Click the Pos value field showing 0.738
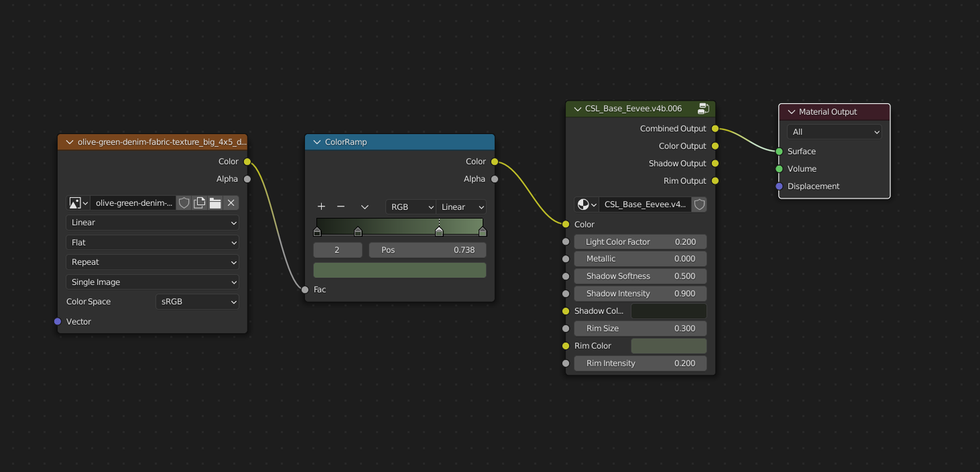The width and height of the screenshot is (980, 472). (x=427, y=250)
